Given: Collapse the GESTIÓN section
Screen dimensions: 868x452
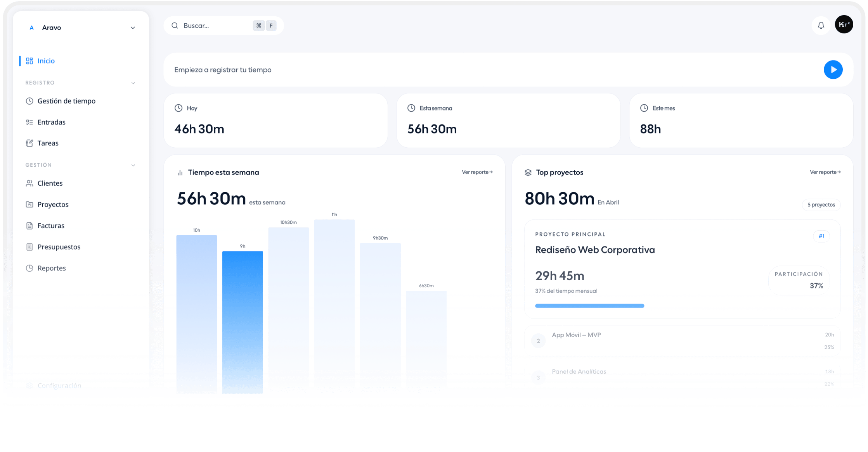Looking at the screenshot, I should pos(133,165).
